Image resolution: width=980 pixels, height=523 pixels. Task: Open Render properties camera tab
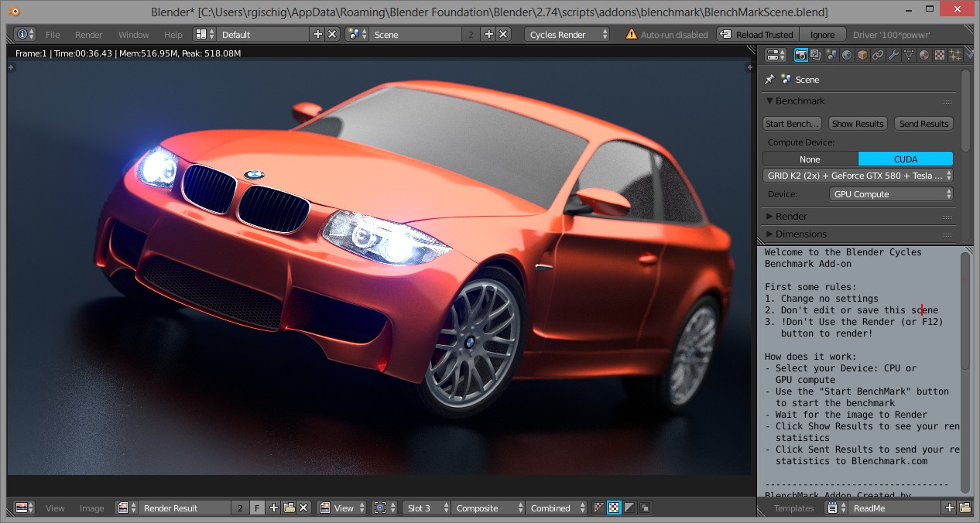pyautogui.click(x=801, y=55)
